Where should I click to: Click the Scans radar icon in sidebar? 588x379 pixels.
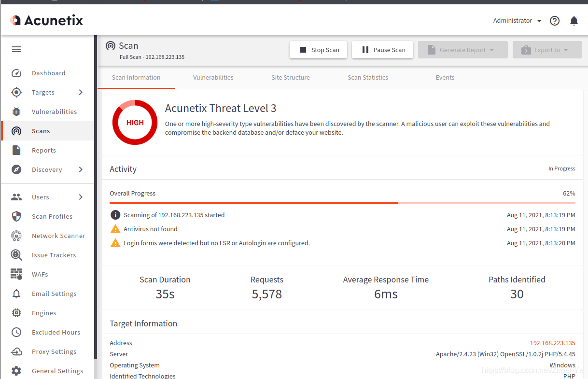(16, 131)
